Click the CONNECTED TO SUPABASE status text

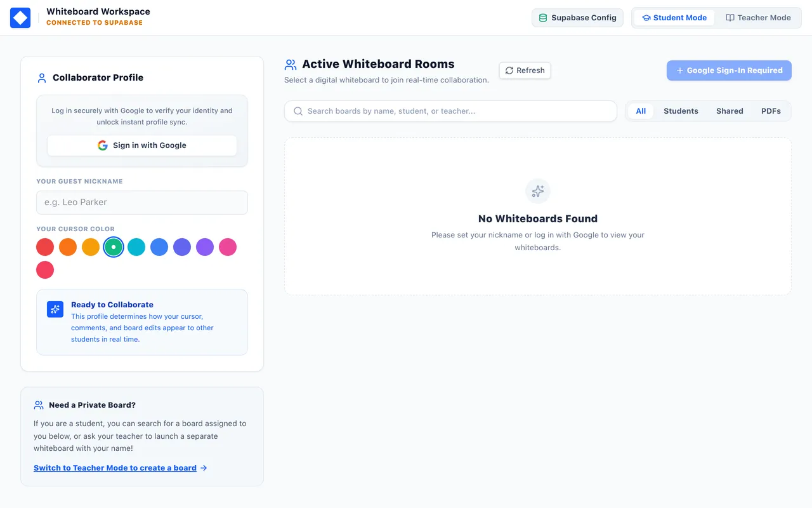click(95, 23)
